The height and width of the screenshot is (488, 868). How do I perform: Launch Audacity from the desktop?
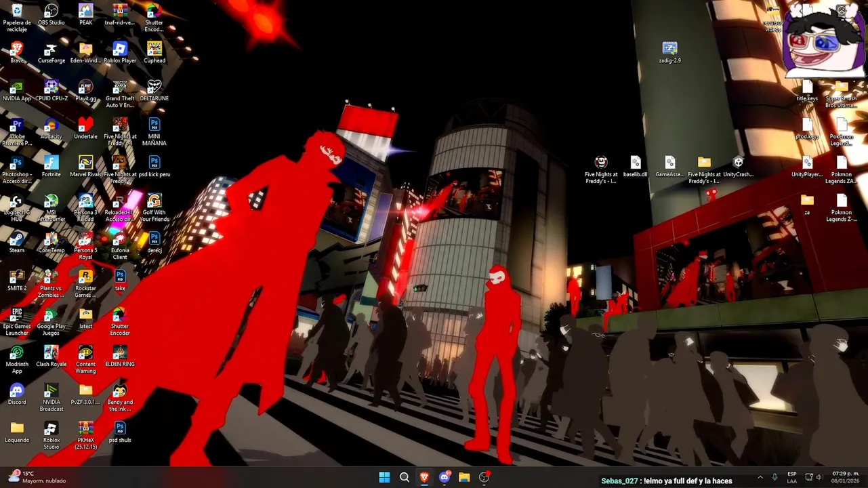pos(51,128)
